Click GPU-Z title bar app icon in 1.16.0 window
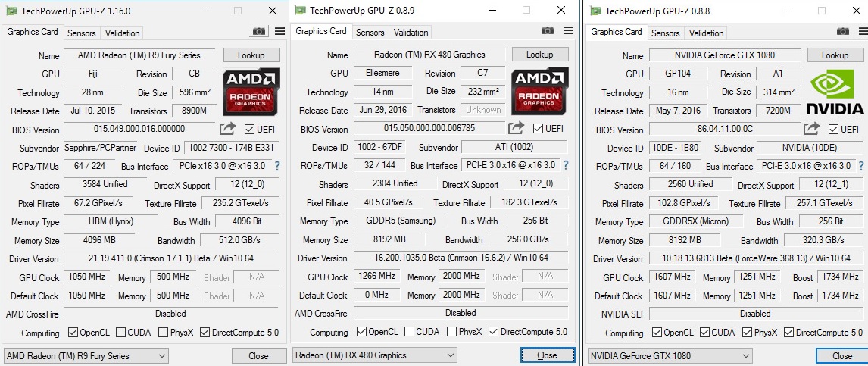Screen dimensions: 868x366 (11, 11)
